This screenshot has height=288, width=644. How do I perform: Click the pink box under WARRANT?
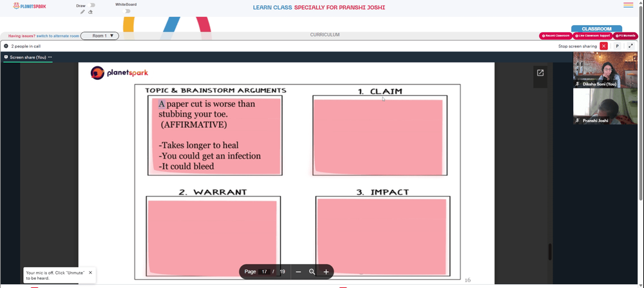click(x=213, y=238)
